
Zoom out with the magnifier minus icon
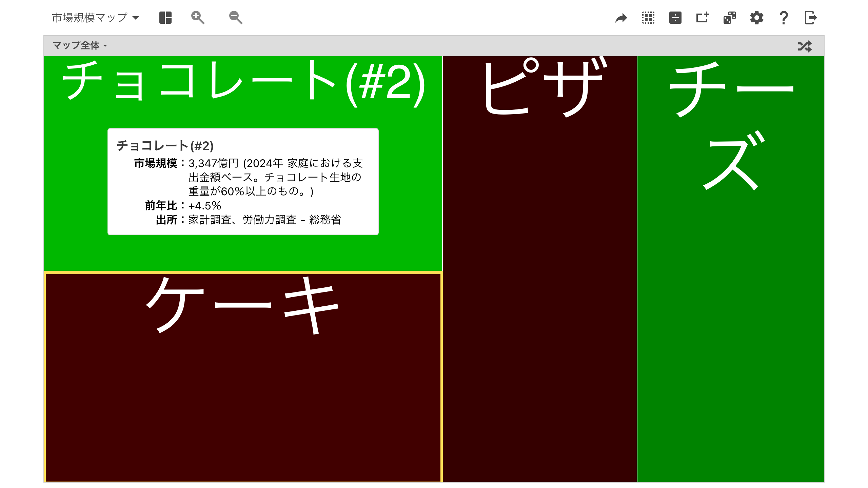coord(236,18)
